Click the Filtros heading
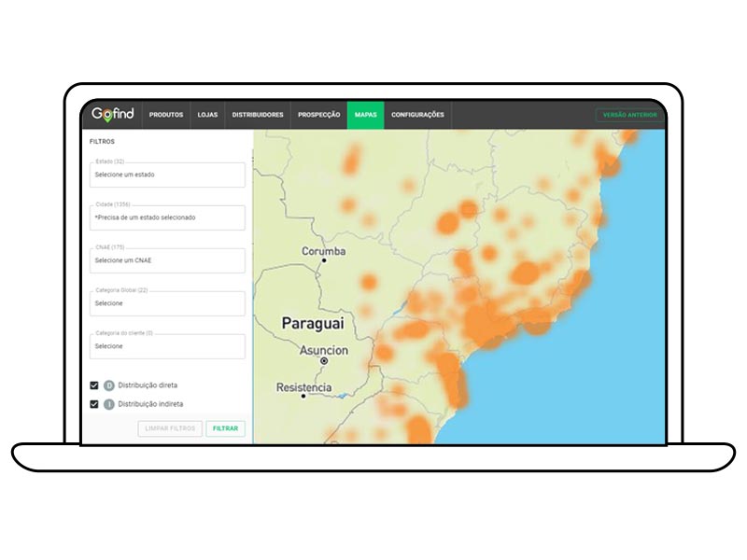Viewport: 747px width, 560px height. click(x=102, y=142)
